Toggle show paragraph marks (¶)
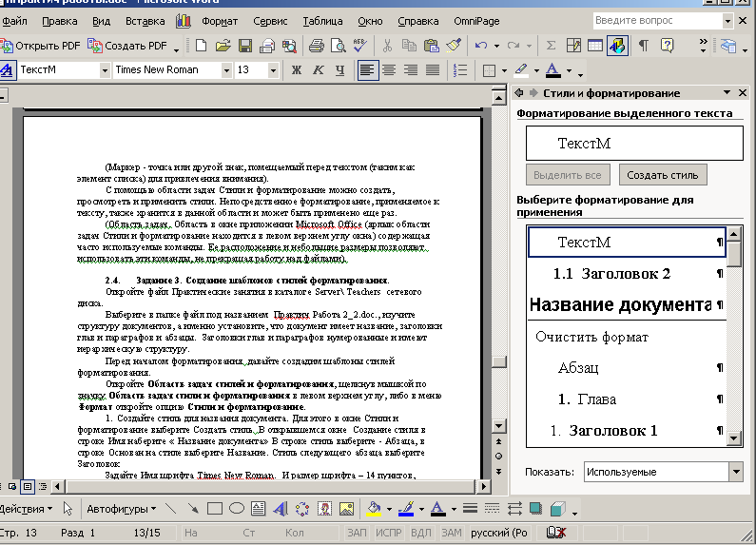Screen dimensions: 756x545 643,46
